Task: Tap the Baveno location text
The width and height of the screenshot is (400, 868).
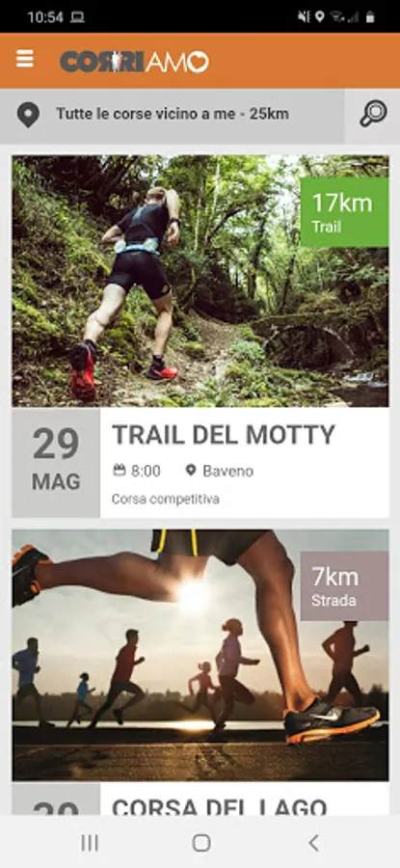Action: [x=227, y=471]
